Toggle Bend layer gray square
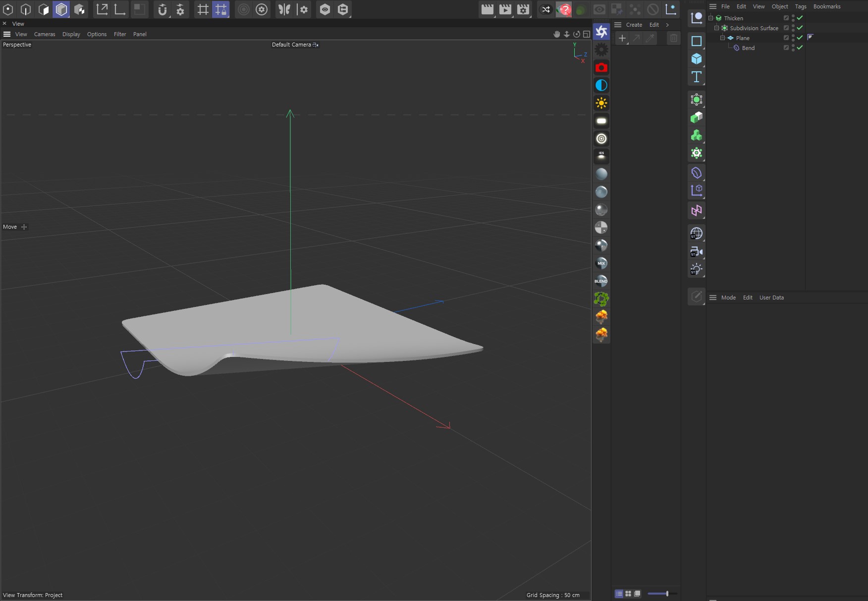 point(786,48)
